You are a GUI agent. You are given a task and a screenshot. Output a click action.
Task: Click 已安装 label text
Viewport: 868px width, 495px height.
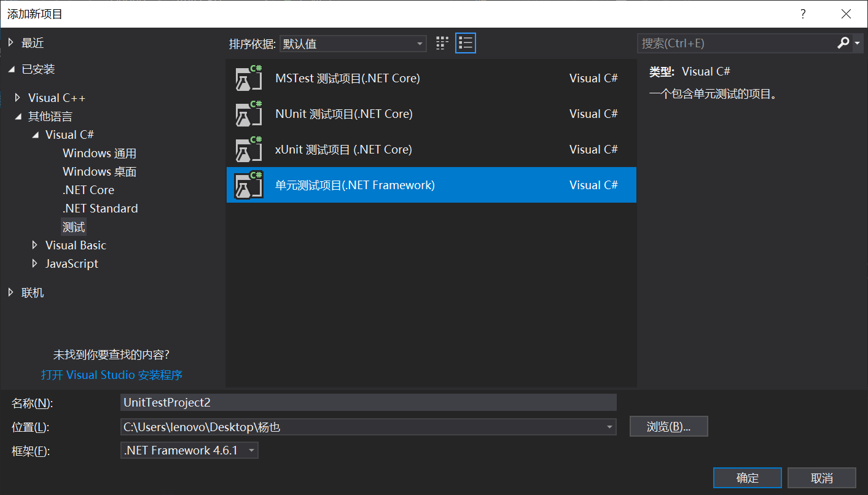[38, 69]
